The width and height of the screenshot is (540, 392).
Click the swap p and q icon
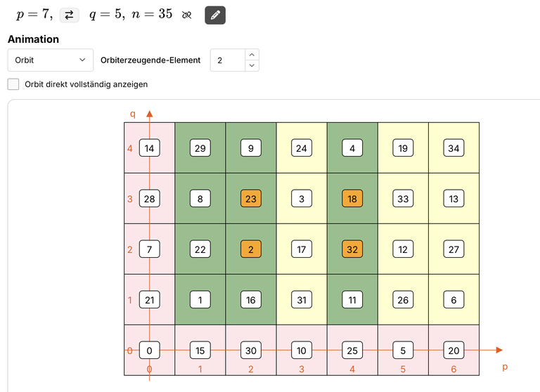pyautogui.click(x=69, y=15)
